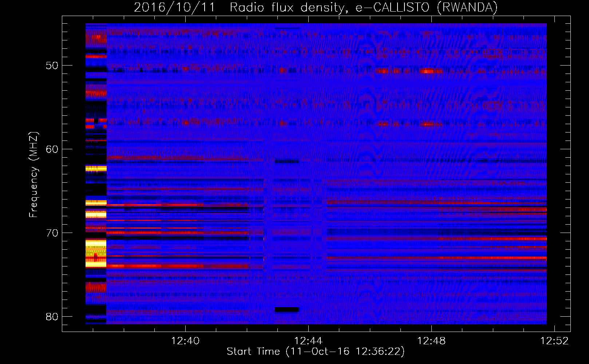Click the 12:48 time tick label

431,341
